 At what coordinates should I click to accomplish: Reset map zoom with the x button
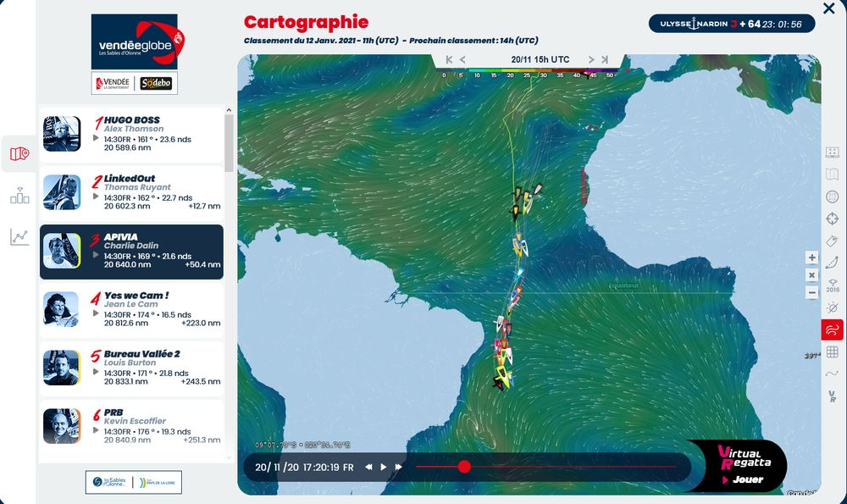(812, 275)
